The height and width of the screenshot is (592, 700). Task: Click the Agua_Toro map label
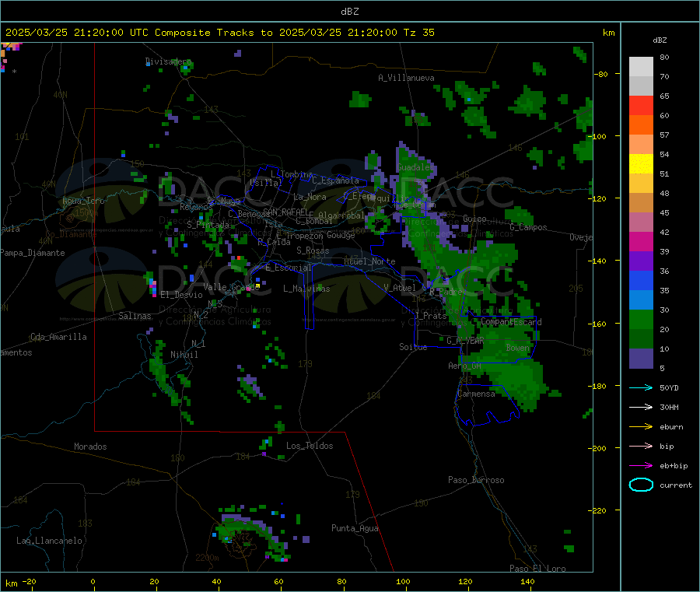[83, 201]
